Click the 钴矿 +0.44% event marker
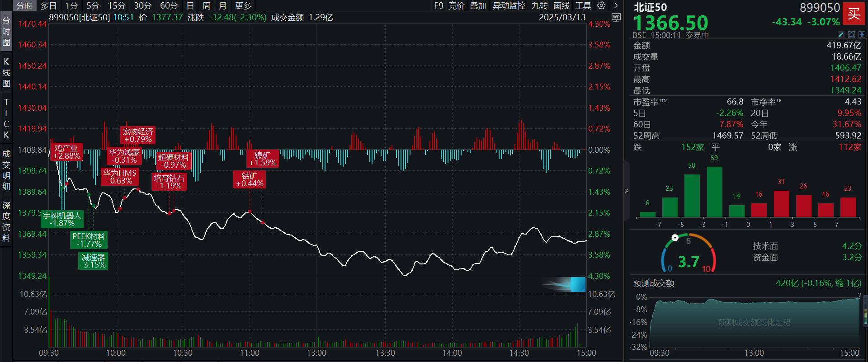The height and width of the screenshot is (362, 868). point(249,179)
